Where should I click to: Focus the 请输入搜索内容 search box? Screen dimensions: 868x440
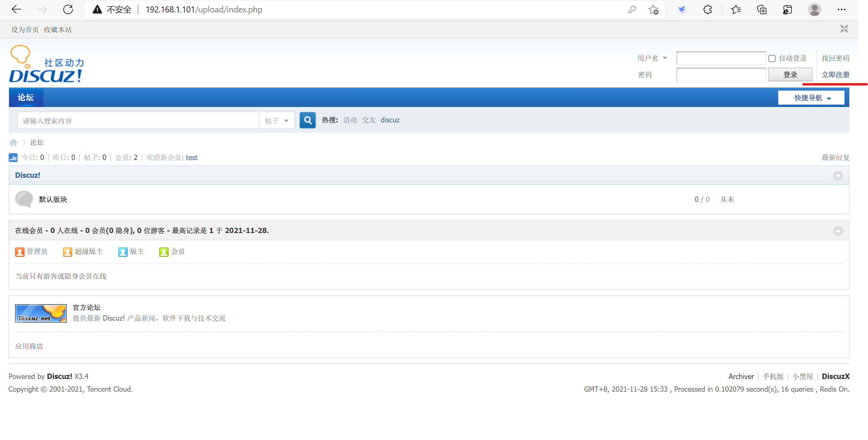(138, 120)
